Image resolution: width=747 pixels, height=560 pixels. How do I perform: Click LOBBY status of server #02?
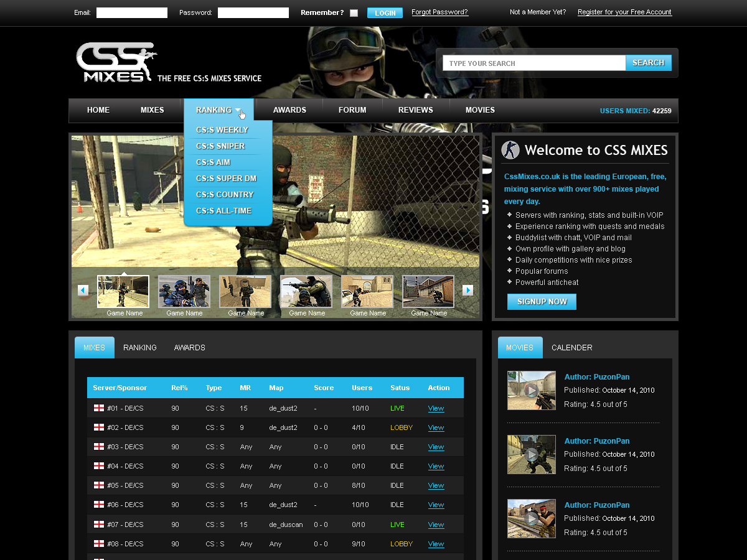pyautogui.click(x=402, y=427)
